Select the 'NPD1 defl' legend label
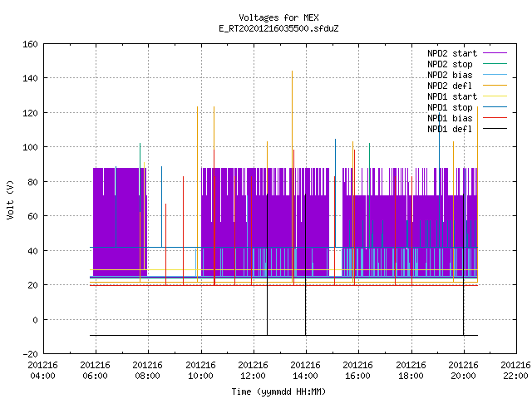 pyautogui.click(x=450, y=130)
